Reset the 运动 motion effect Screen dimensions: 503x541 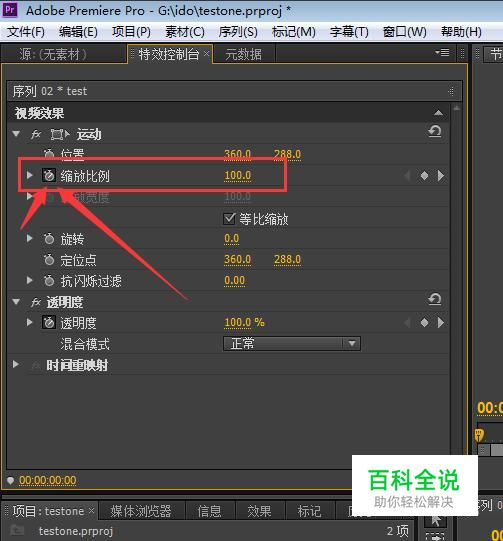click(x=435, y=131)
